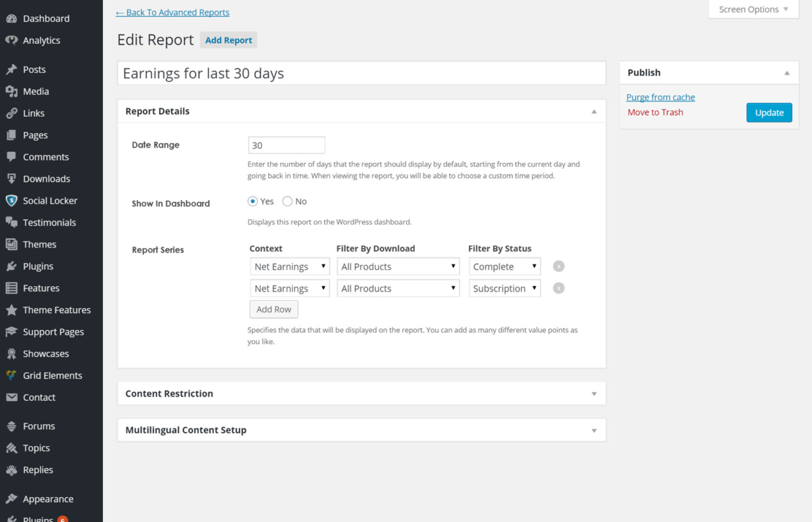The width and height of the screenshot is (812, 522).
Task: Open second row All Products dropdown
Action: 398,289
